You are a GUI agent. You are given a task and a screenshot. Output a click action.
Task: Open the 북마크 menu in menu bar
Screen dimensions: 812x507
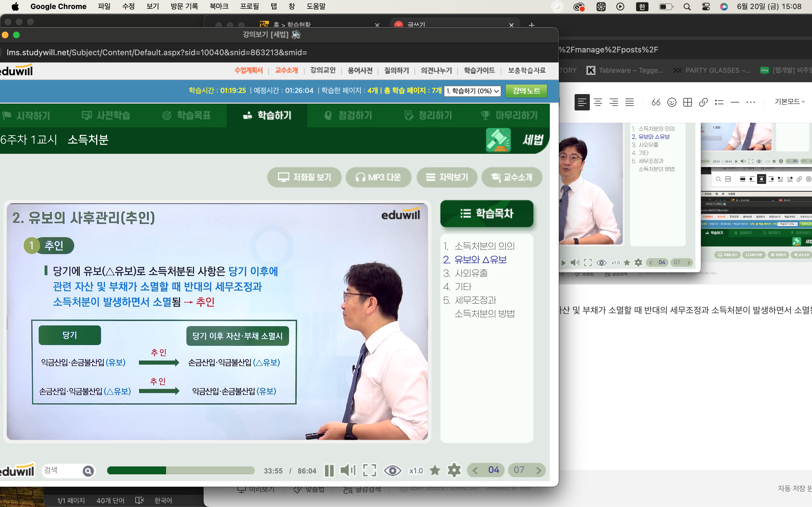[219, 6]
